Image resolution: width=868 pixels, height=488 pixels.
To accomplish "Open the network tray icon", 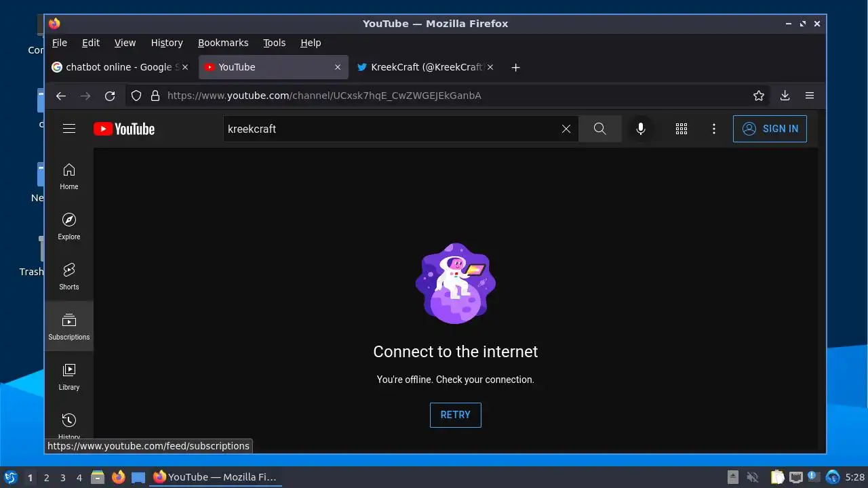I will tap(795, 477).
